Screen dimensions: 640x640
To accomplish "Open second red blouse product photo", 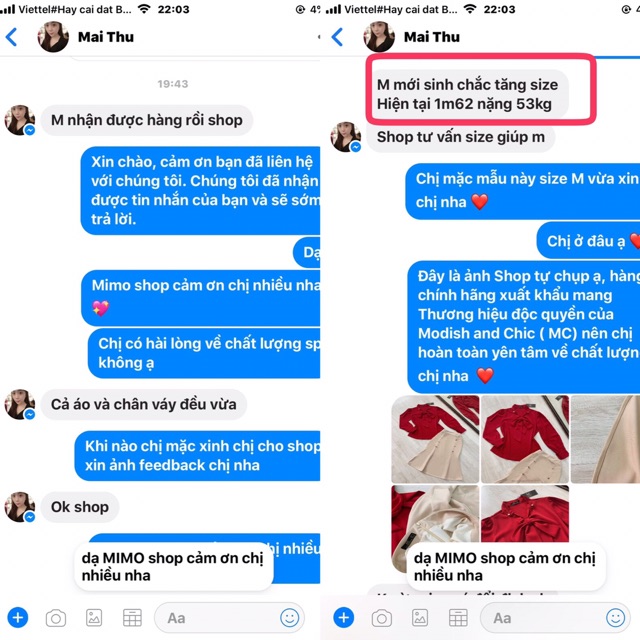I will pyautogui.click(x=525, y=439).
